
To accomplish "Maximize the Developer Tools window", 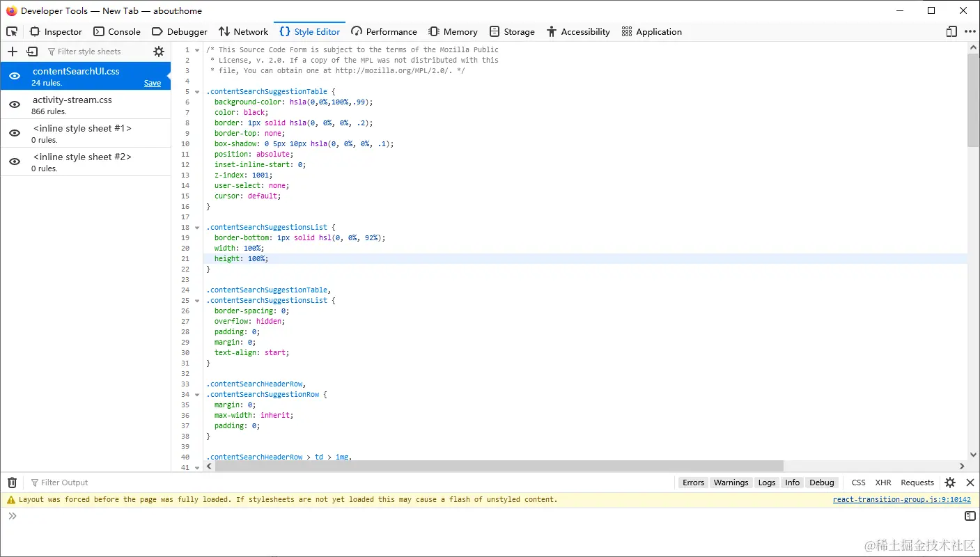I will 931,10.
